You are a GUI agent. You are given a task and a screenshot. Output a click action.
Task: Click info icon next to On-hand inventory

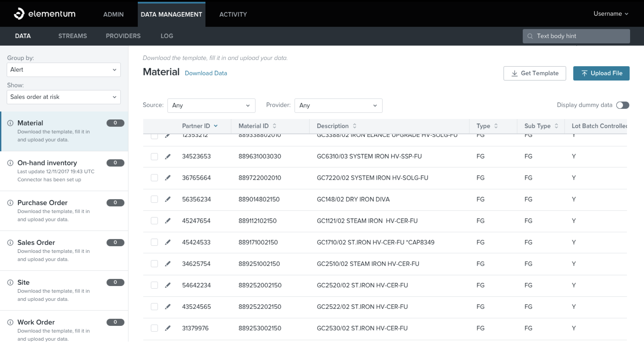(10, 163)
